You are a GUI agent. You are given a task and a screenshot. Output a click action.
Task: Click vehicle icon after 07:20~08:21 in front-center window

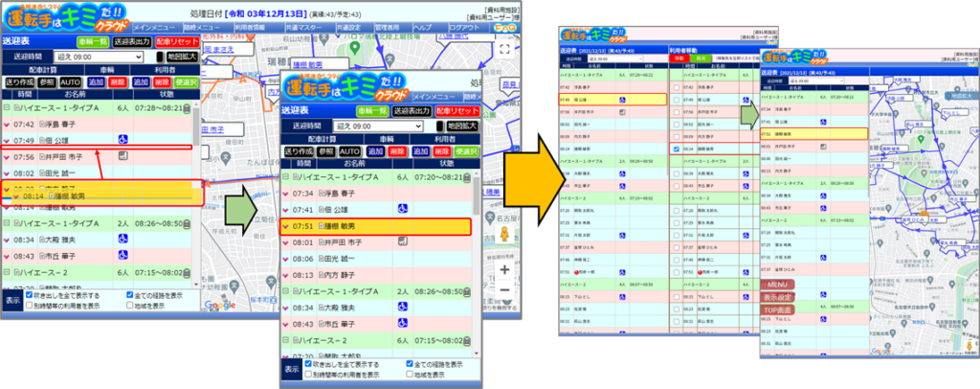tap(467, 177)
